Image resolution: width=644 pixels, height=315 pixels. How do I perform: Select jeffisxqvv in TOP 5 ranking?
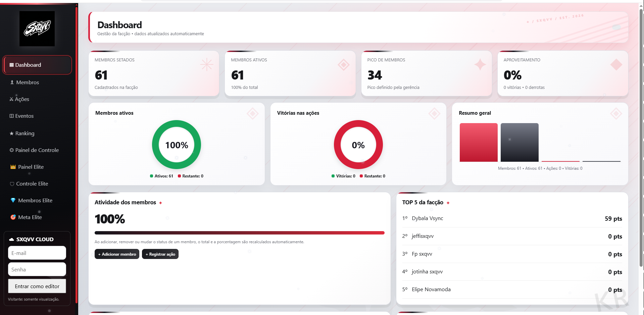(423, 236)
